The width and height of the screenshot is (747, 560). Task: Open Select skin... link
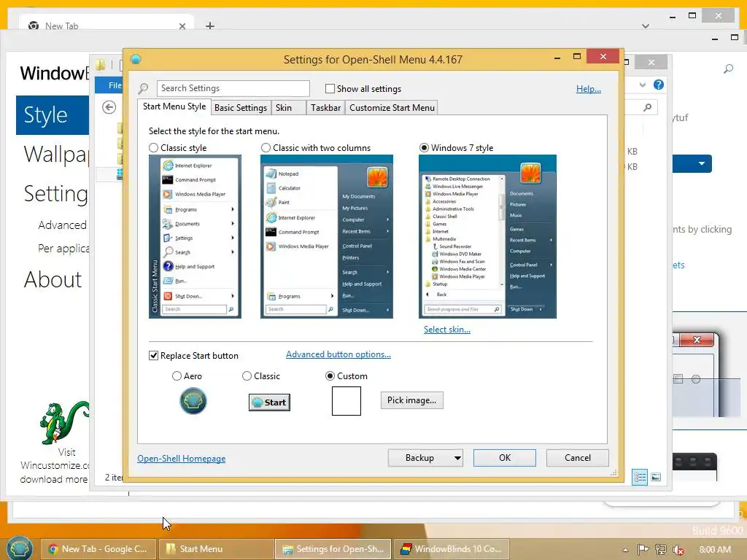coord(447,330)
